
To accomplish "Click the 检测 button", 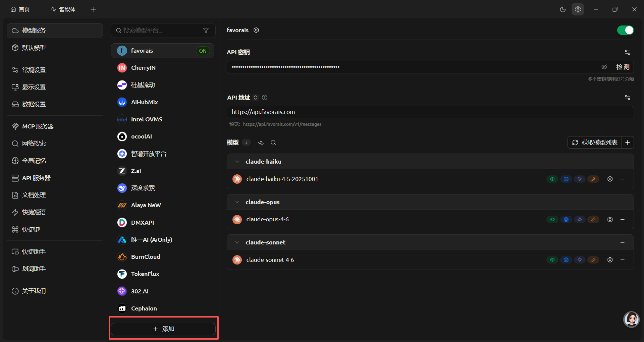I will tap(623, 67).
